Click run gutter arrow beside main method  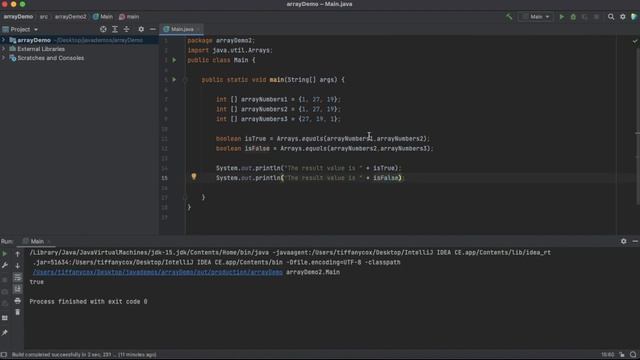click(174, 80)
